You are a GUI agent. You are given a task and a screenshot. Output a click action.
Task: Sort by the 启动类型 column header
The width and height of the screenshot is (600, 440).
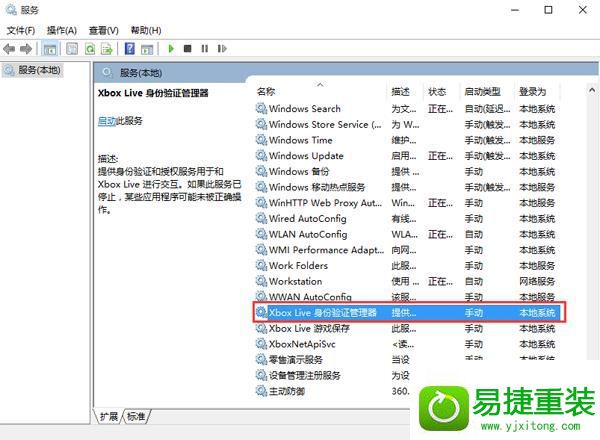483,91
